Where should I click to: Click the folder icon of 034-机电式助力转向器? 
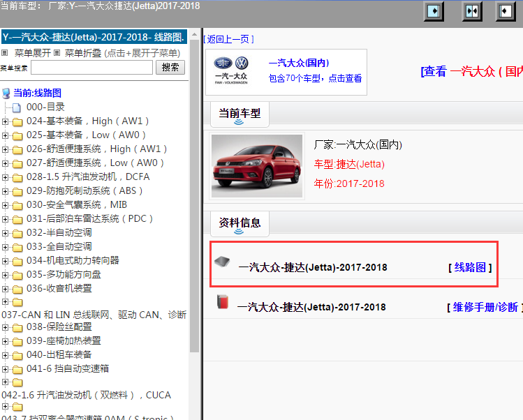pyautogui.click(x=17, y=261)
